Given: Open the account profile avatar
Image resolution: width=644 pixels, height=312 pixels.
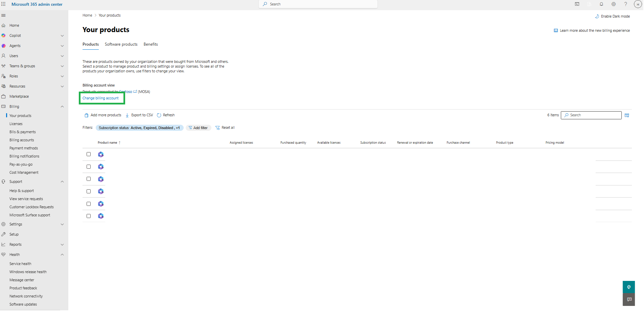Looking at the screenshot, I should click(x=638, y=4).
